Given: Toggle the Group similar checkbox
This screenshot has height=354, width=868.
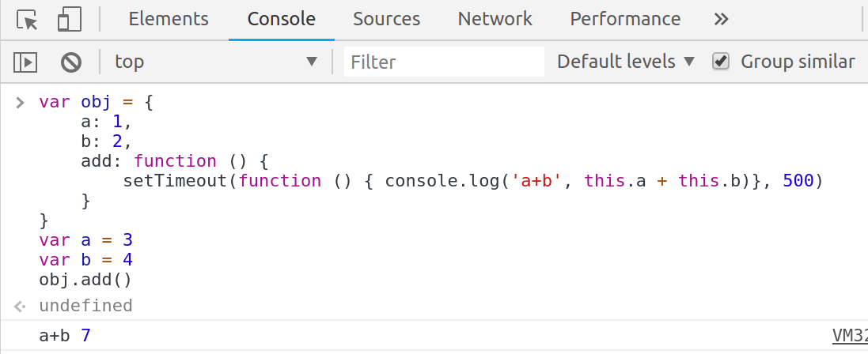Looking at the screenshot, I should [720, 62].
